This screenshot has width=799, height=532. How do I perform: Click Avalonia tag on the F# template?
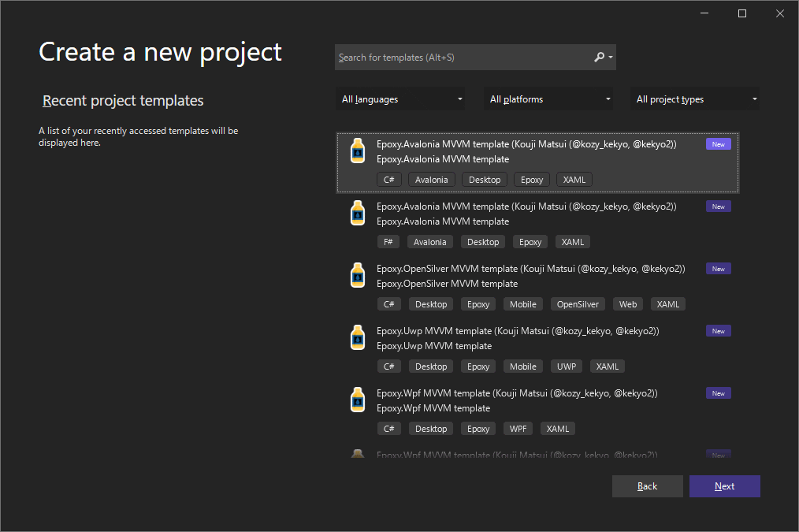tap(429, 242)
